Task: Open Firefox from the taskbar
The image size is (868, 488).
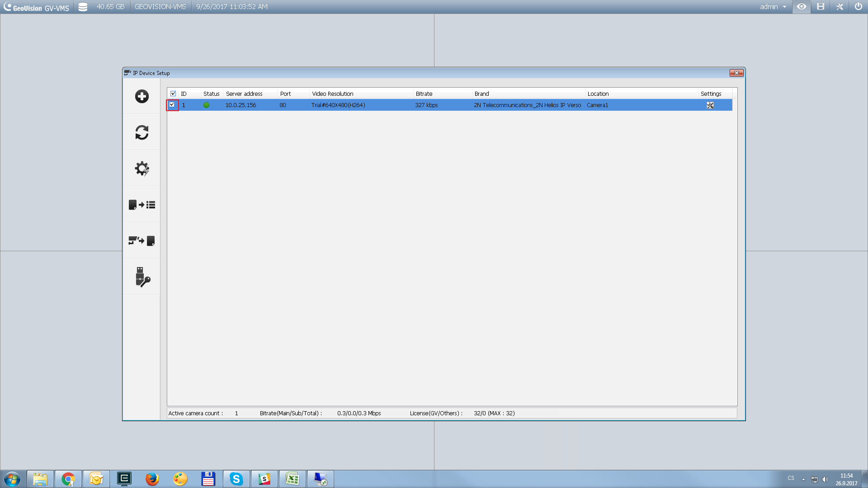Action: 152,479
